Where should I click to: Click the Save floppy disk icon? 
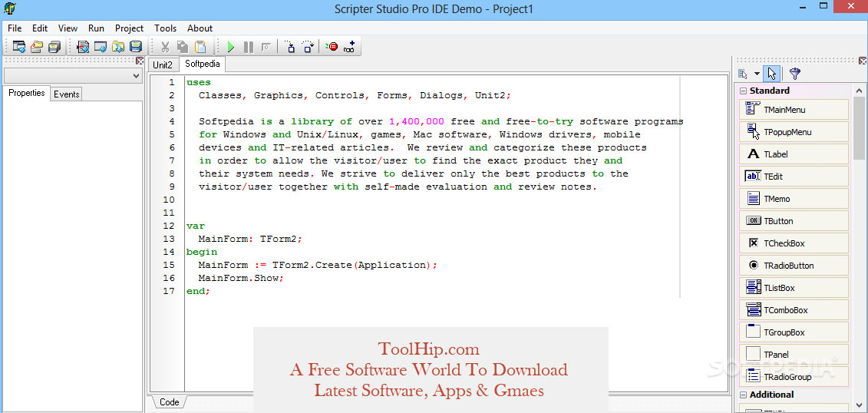tap(136, 47)
